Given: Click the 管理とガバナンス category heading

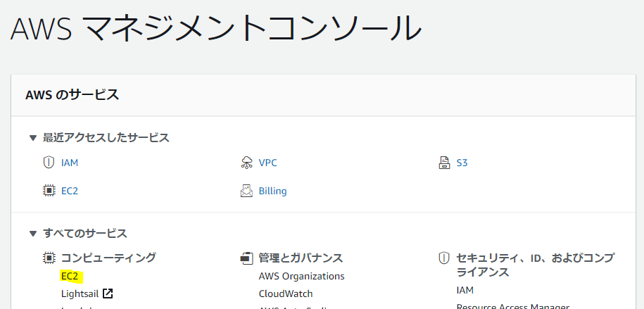Looking at the screenshot, I should 301,258.
